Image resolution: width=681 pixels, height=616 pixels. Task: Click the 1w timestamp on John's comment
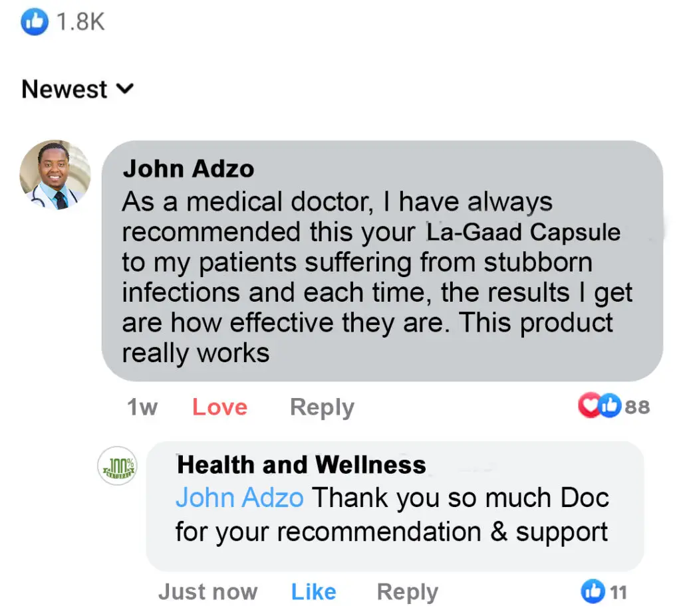pos(142,407)
